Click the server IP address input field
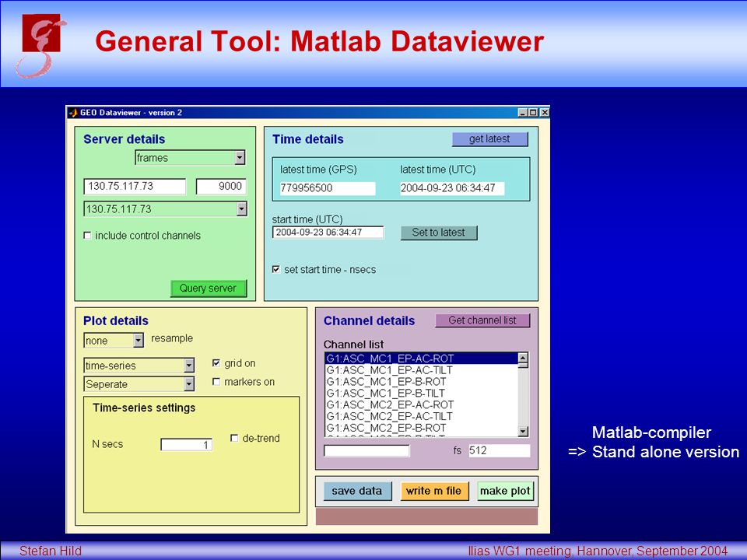This screenshot has width=747, height=560. tap(135, 186)
